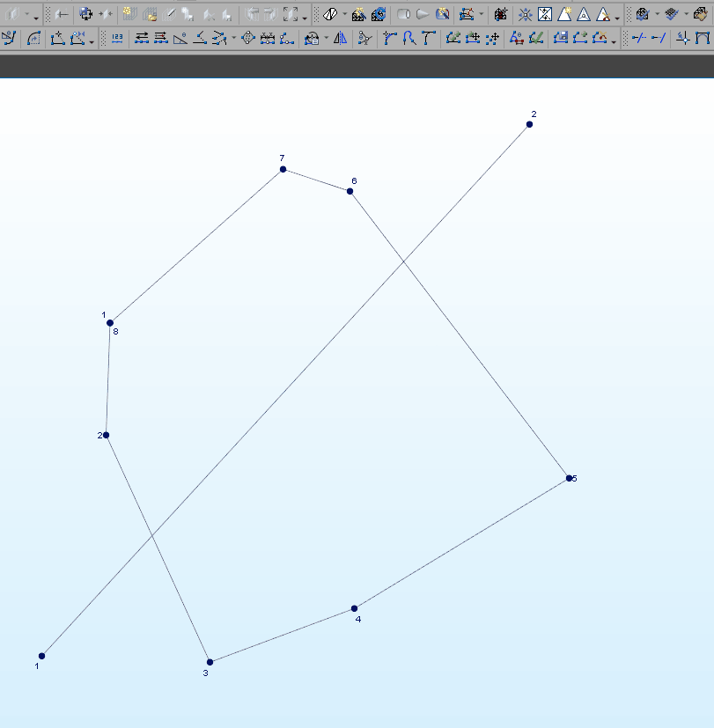
Task: Click node 3 of the polygon
Action: tap(210, 662)
